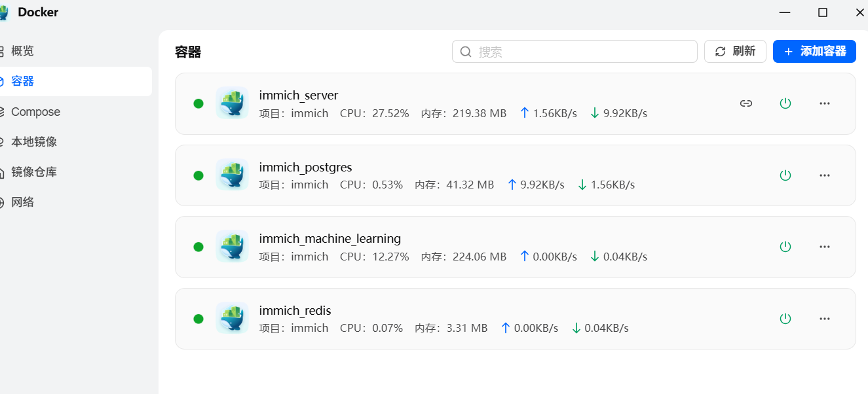
Task: Toggle power for immich_server container
Action: click(x=785, y=103)
